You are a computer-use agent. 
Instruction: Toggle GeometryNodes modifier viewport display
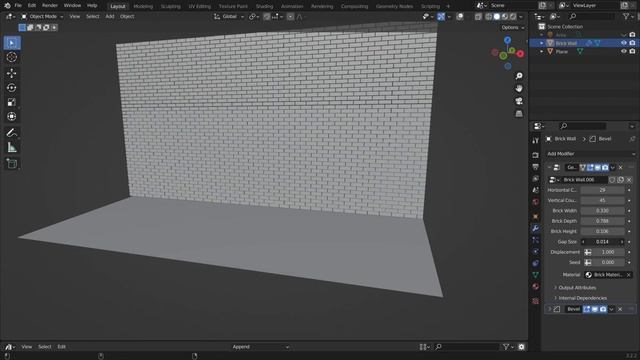(598, 168)
